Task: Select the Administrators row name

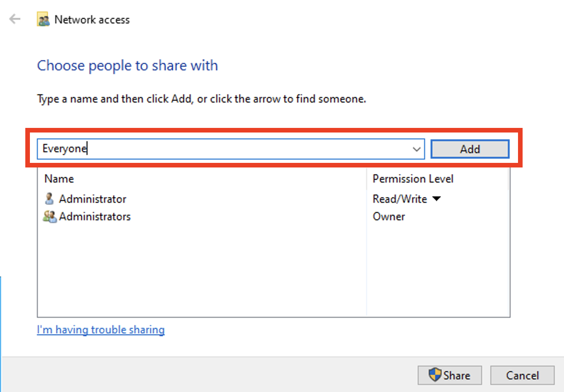Action: tap(95, 216)
